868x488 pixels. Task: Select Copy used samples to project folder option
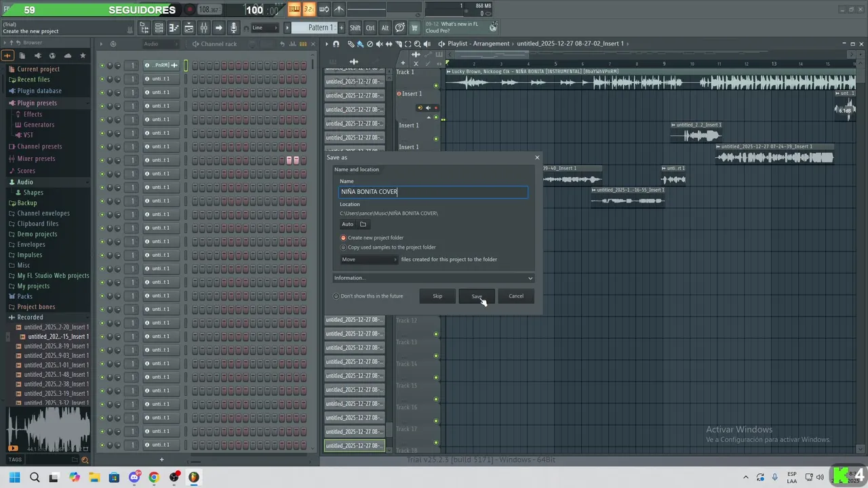pos(343,247)
